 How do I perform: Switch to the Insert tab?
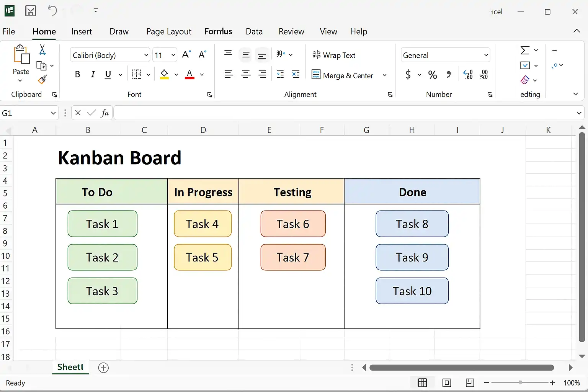coord(82,31)
